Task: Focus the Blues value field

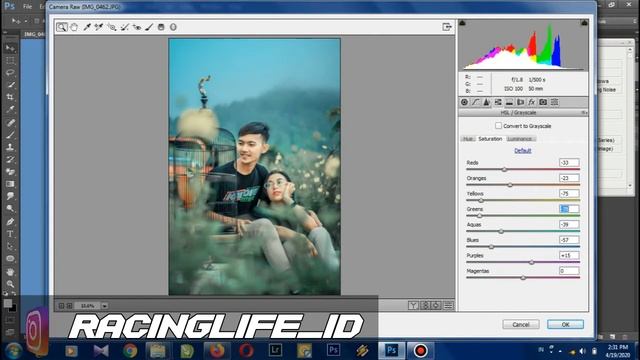Action: (569, 240)
